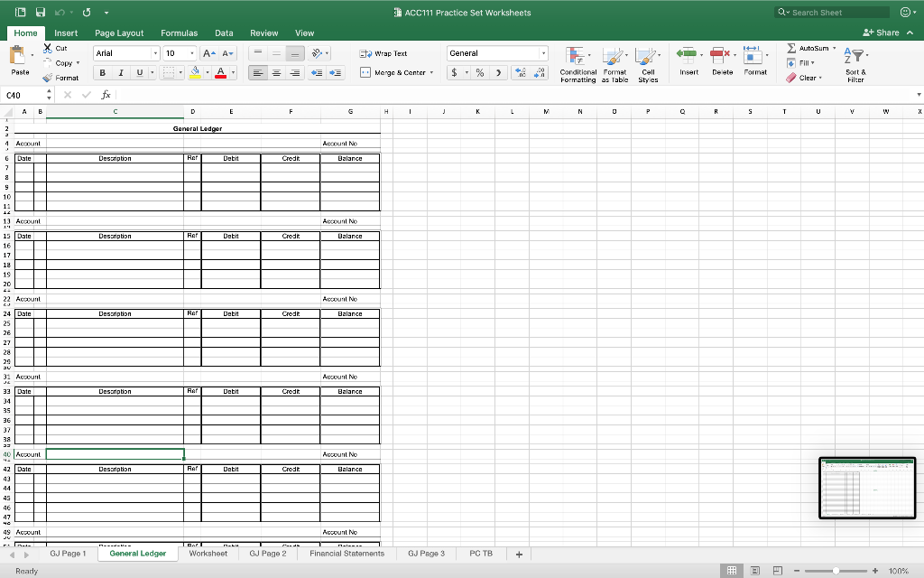Toggle Underline formatting
This screenshot has height=578, width=924.
pos(140,72)
